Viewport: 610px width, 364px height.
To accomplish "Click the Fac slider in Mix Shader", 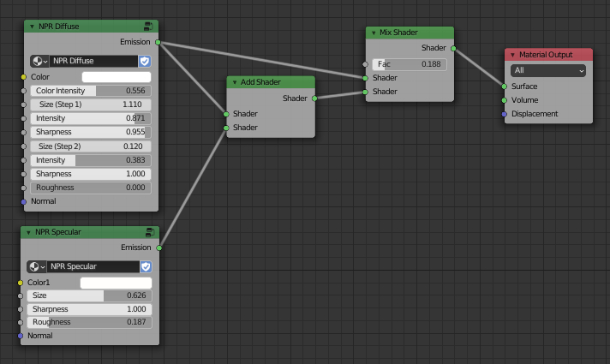I will pyautogui.click(x=410, y=64).
